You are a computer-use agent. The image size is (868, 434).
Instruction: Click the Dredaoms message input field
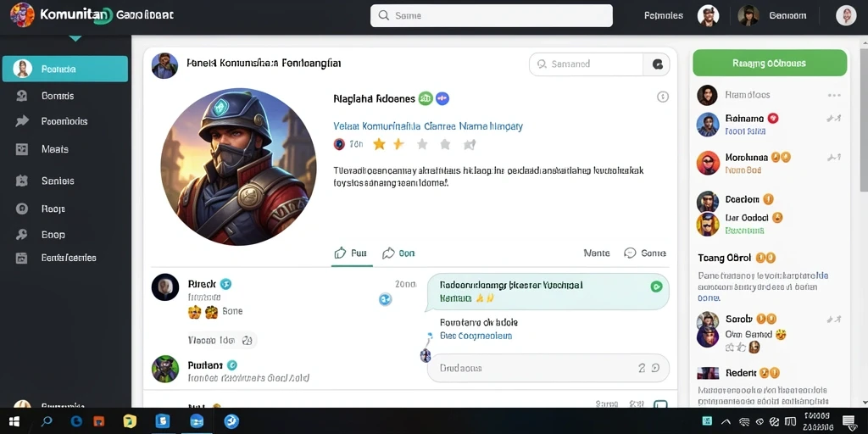[x=548, y=368]
